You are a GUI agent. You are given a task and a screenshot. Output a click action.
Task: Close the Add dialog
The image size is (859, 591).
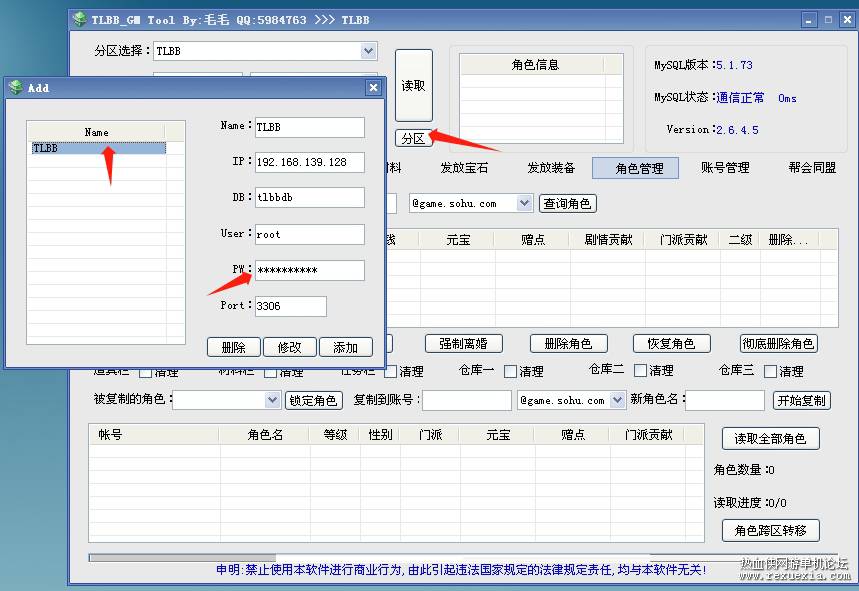373,88
